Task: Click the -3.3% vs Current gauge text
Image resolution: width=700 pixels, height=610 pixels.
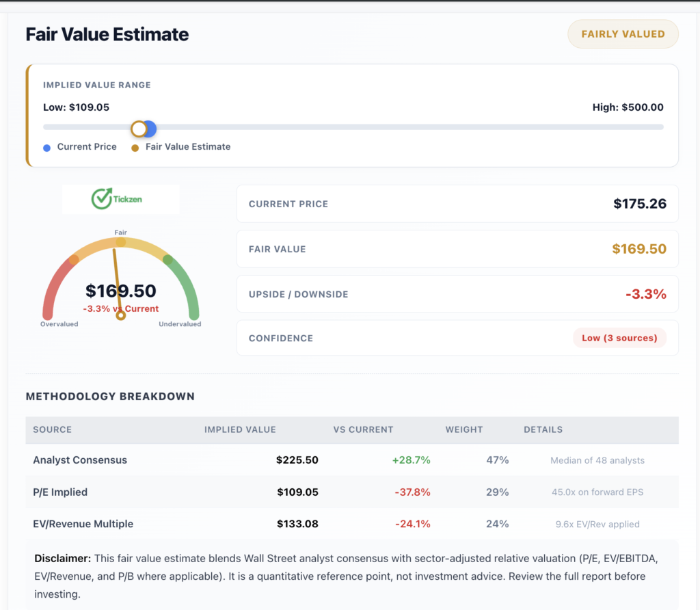Action: [x=120, y=308]
